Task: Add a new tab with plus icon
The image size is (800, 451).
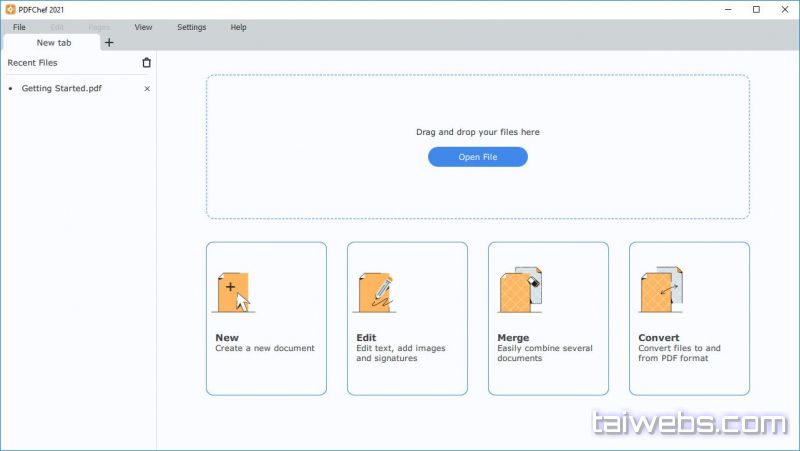Action: pos(109,43)
